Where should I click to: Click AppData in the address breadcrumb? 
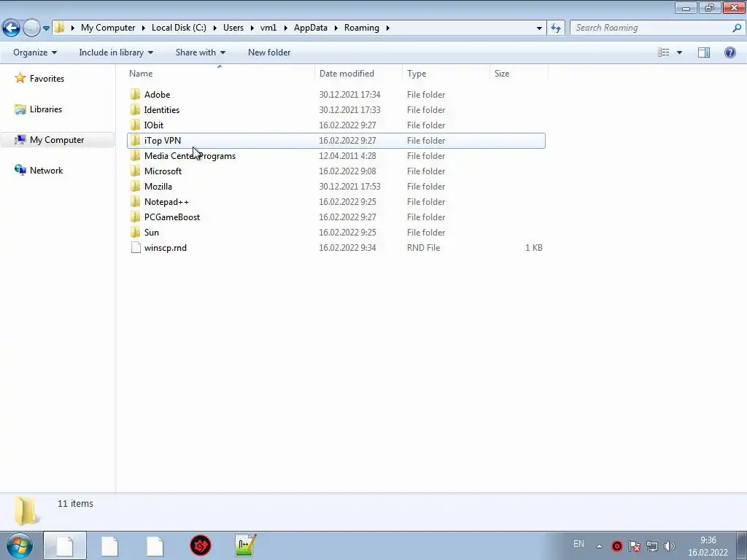point(311,28)
